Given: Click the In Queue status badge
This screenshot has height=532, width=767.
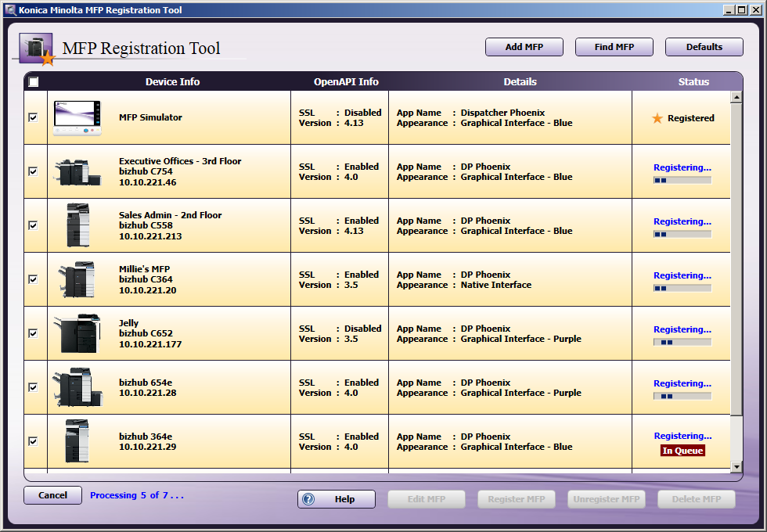Looking at the screenshot, I should point(682,451).
